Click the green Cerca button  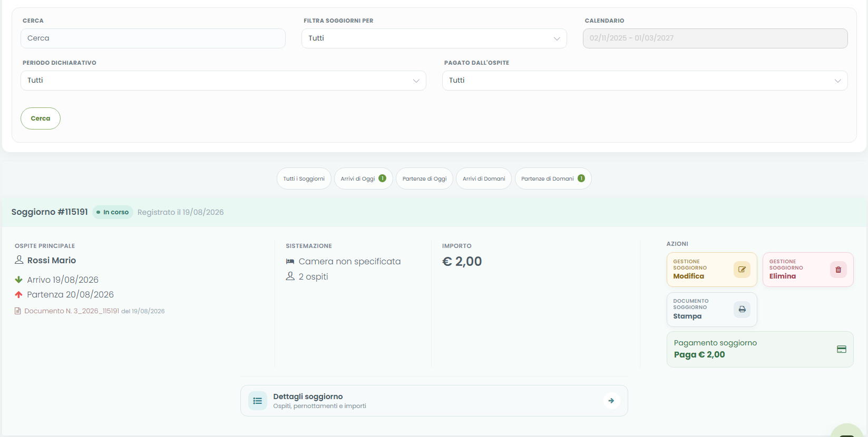click(41, 118)
